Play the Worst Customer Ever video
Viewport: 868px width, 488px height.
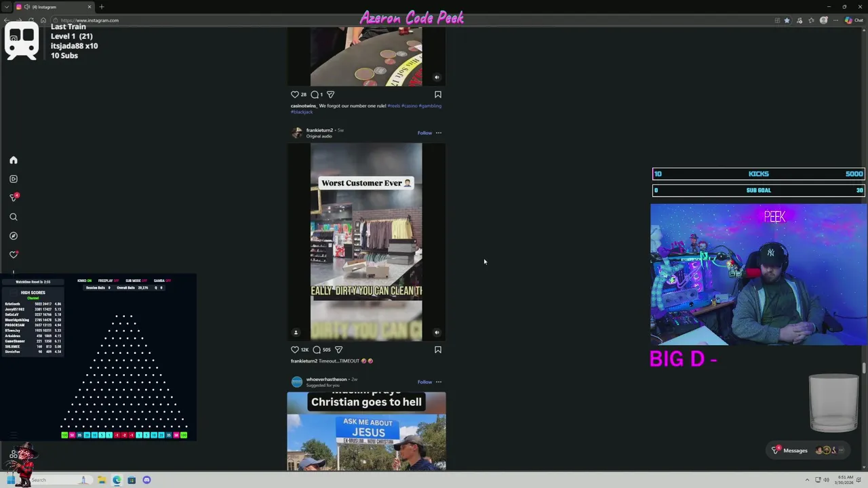366,241
